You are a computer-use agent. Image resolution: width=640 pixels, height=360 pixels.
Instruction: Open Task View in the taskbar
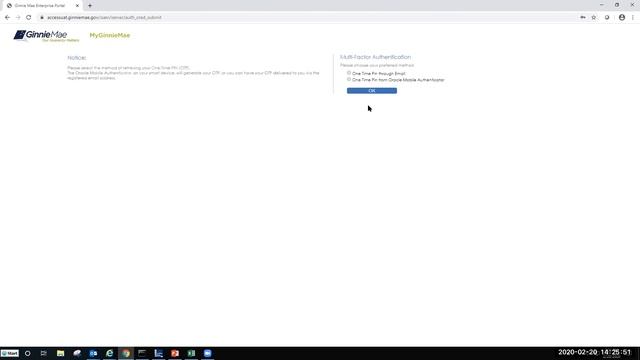(x=44, y=353)
